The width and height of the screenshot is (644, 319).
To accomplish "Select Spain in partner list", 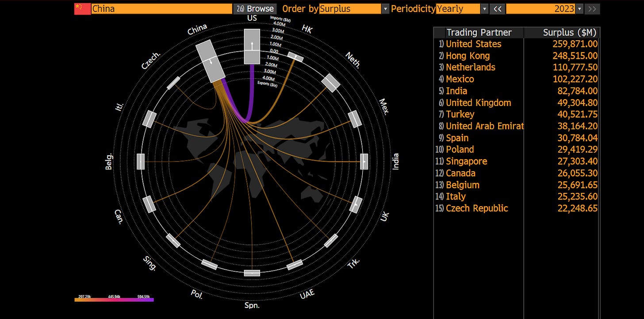I will [x=457, y=138].
